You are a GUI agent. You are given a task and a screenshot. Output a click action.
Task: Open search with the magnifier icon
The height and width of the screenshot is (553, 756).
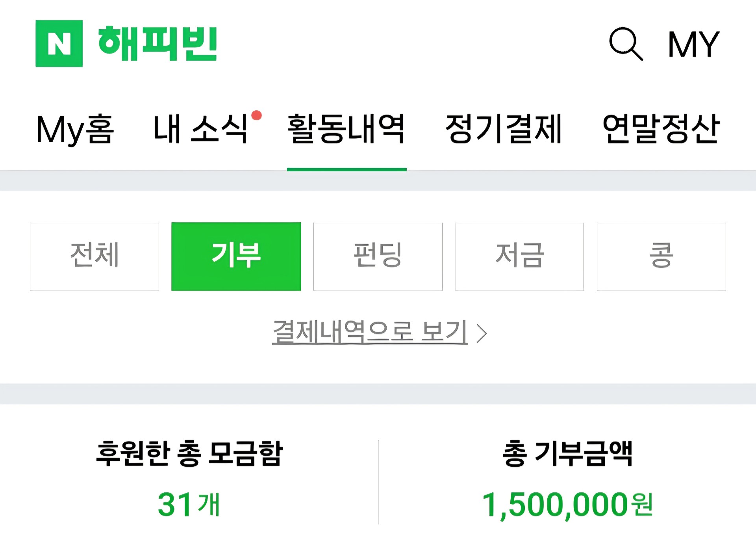pyautogui.click(x=626, y=44)
